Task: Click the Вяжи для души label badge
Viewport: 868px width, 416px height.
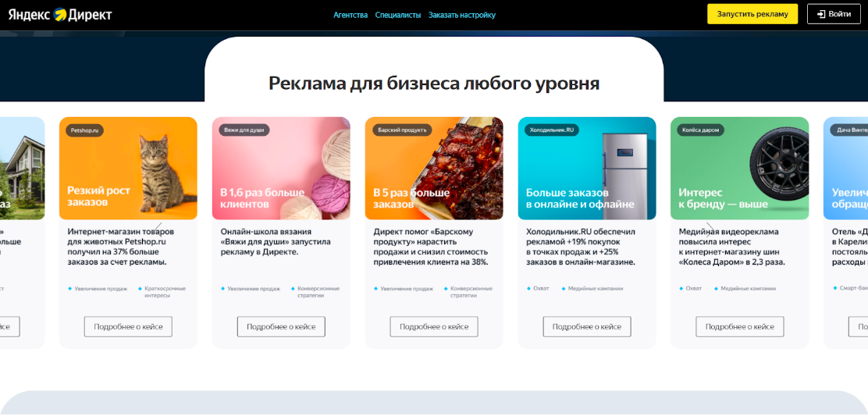Action: (x=244, y=130)
